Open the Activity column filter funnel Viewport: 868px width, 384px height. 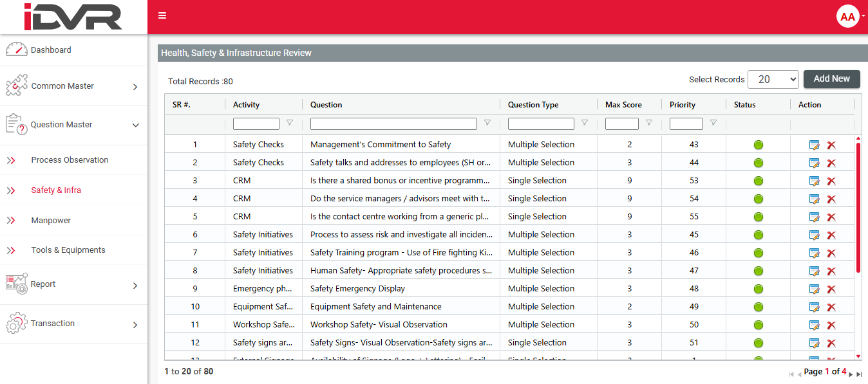click(289, 123)
